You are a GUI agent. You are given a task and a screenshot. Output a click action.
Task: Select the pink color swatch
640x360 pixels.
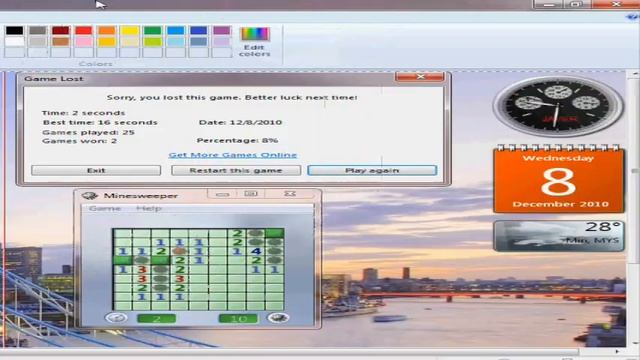84,41
